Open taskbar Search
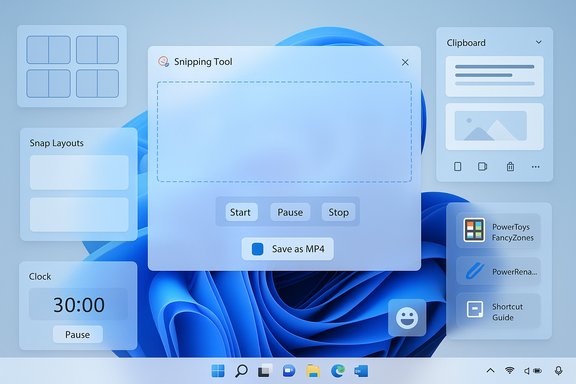The height and width of the screenshot is (384, 576). click(x=241, y=371)
